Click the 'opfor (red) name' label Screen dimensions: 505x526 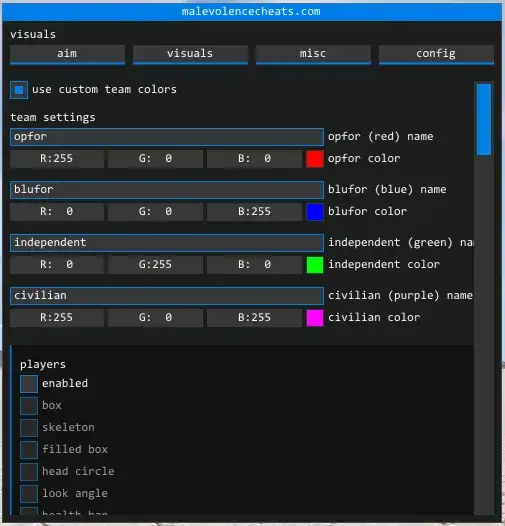coord(381,137)
